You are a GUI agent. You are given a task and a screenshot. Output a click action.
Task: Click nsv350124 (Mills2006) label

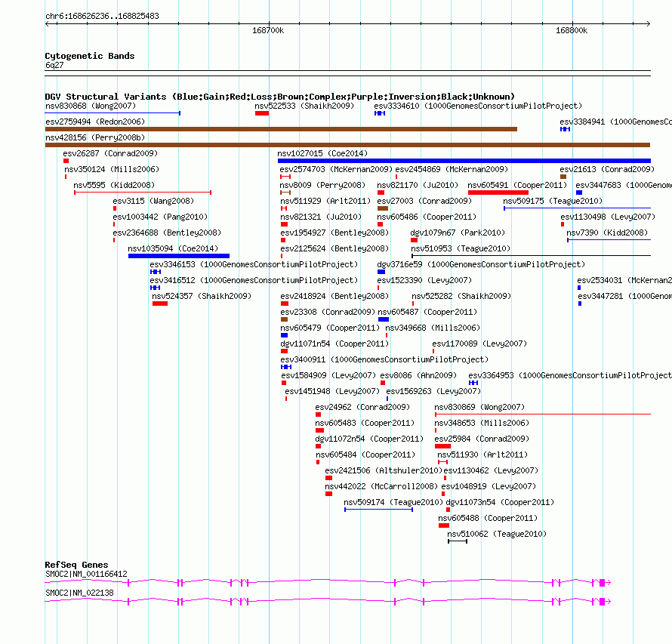[112, 169]
